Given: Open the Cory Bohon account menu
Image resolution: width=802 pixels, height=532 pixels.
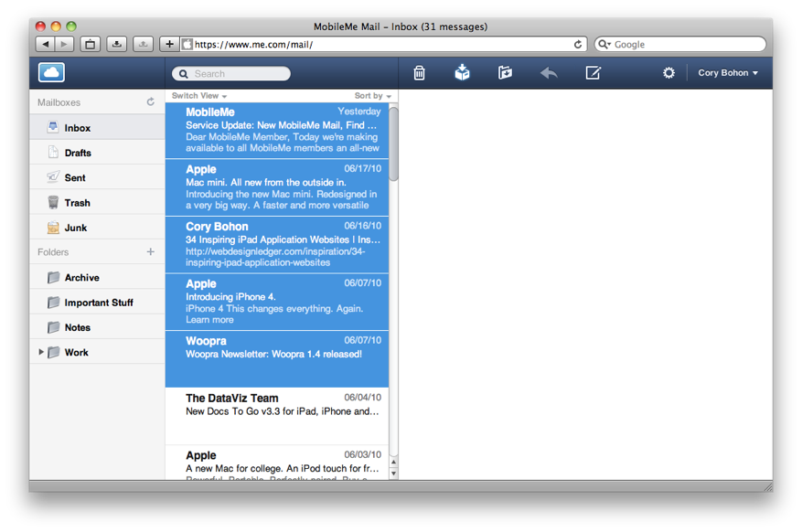Looking at the screenshot, I should [728, 73].
